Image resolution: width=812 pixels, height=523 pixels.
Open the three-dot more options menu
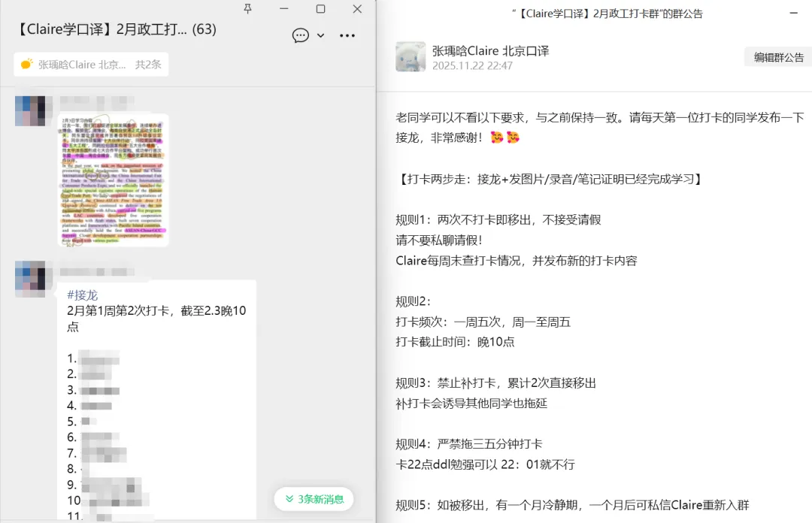(347, 35)
